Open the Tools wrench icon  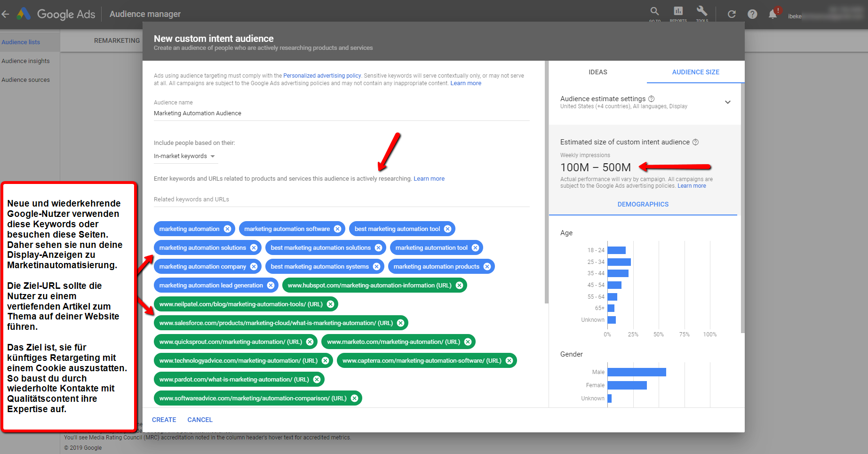pyautogui.click(x=702, y=11)
